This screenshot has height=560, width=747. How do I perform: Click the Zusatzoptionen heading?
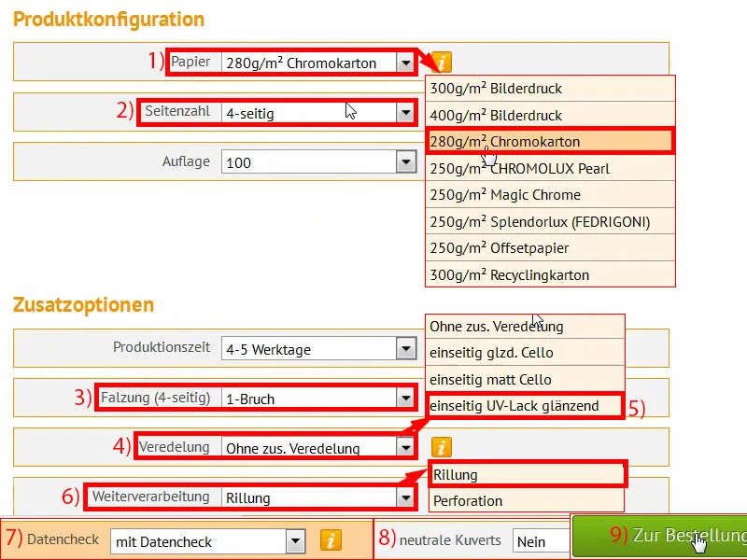(83, 304)
